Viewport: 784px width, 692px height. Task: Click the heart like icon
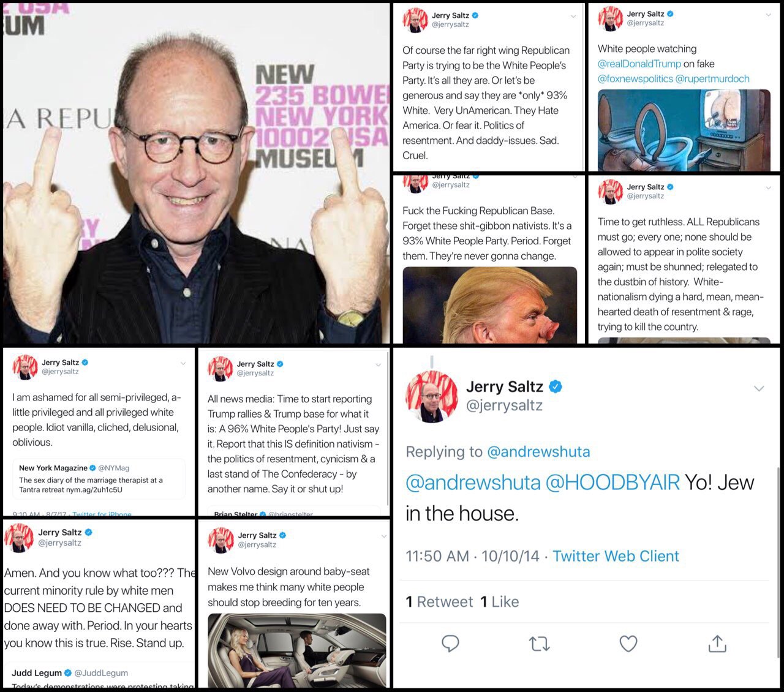coord(628,643)
